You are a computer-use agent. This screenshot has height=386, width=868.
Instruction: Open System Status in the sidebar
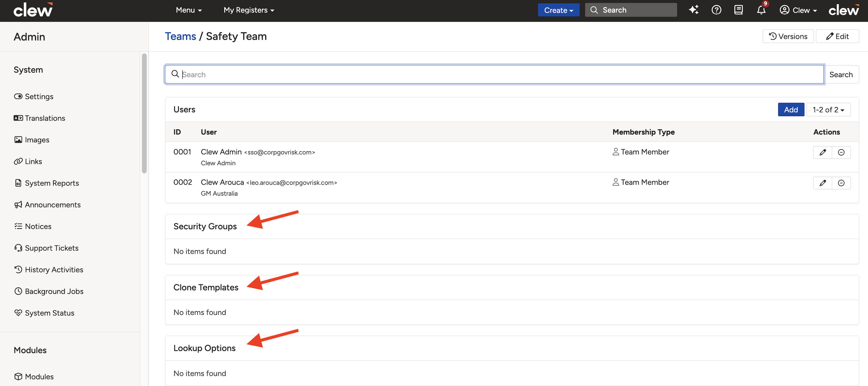[44, 313]
